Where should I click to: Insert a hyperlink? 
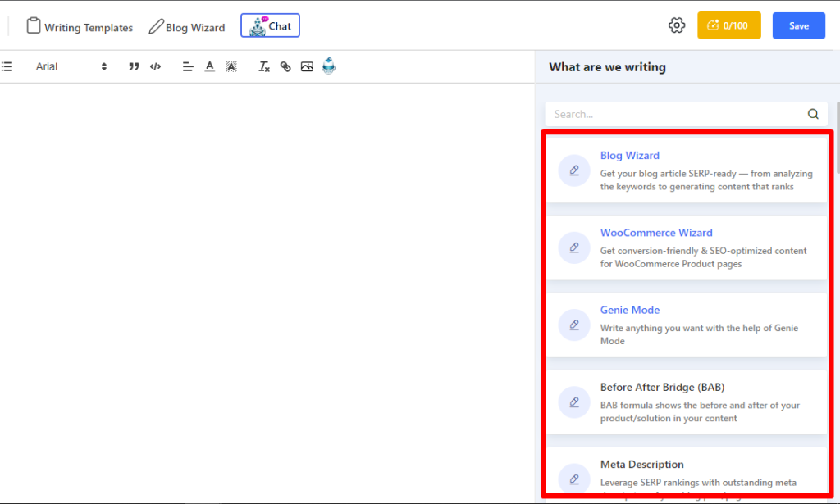tap(285, 66)
